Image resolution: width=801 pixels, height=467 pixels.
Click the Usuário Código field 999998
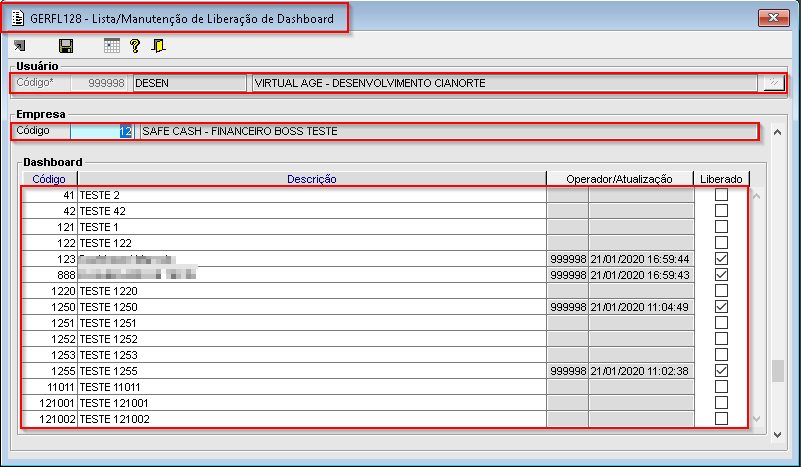pyautogui.click(x=99, y=83)
